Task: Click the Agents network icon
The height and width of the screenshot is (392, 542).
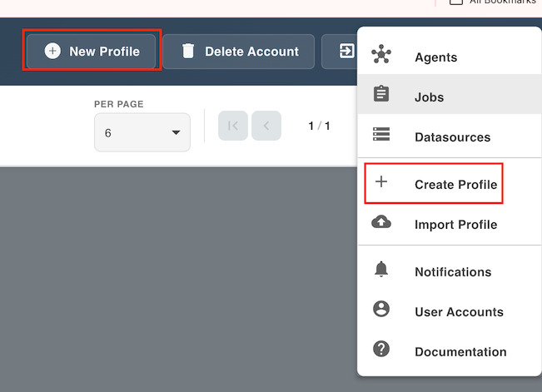Action: click(381, 54)
